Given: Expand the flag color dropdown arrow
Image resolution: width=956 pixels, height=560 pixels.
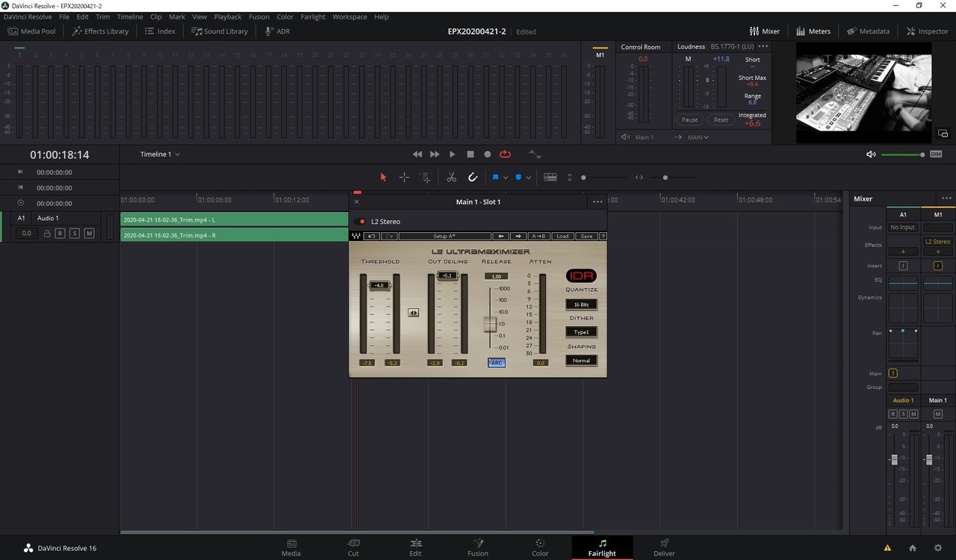Looking at the screenshot, I should click(506, 178).
